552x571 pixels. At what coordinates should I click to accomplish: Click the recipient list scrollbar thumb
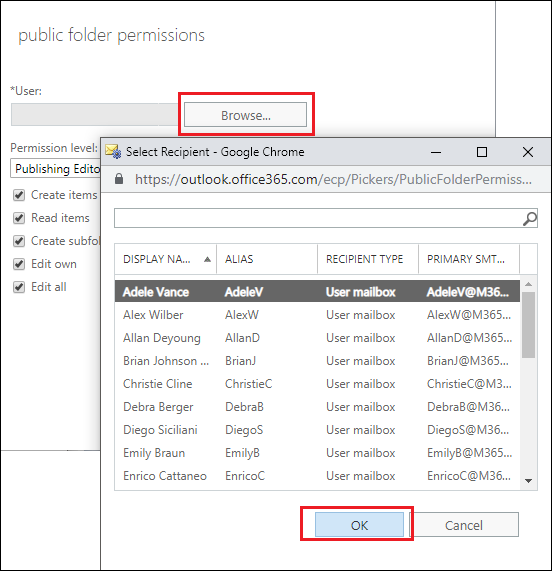tap(528, 325)
